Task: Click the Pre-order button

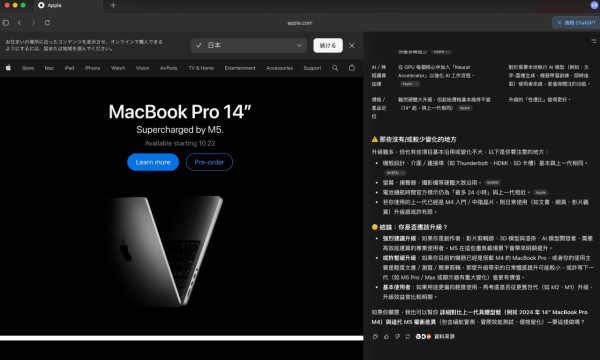Action: (x=209, y=162)
